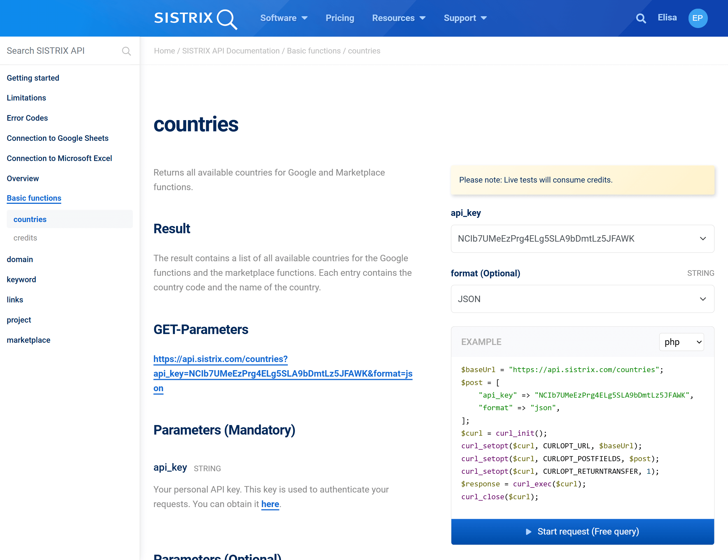Screen dimensions: 728x560
Task: Click the curl_close($curl) code line
Action: pyautogui.click(x=500, y=497)
